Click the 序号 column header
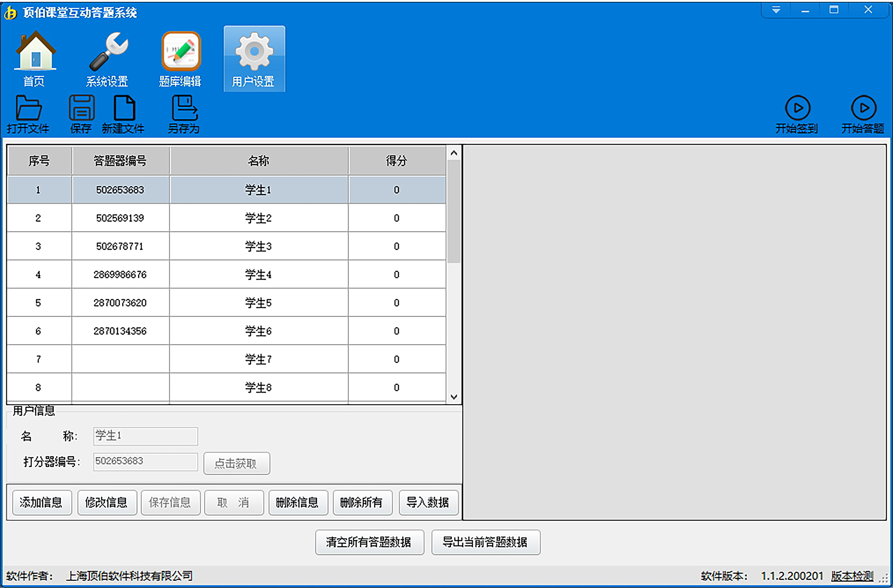This screenshot has width=893, height=588. pos(39,161)
